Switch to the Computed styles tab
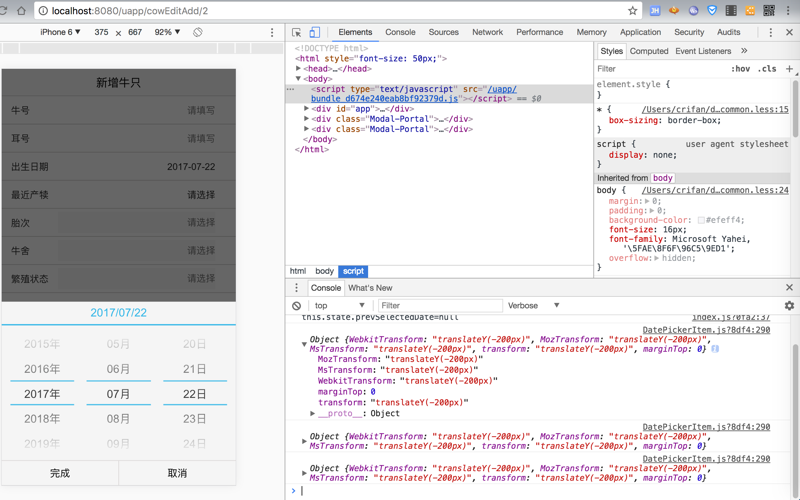Image resolution: width=800 pixels, height=500 pixels. tap(648, 51)
